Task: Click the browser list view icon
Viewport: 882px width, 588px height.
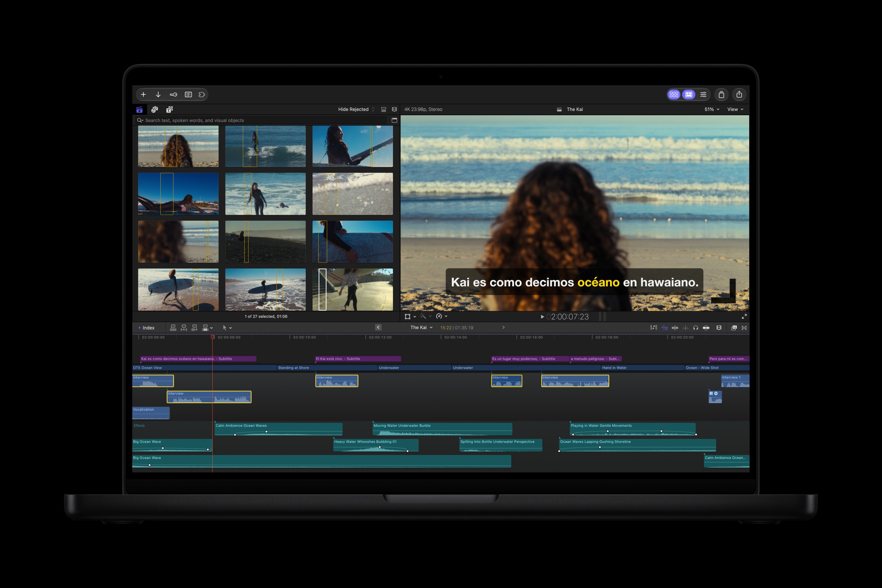Action: tap(384, 109)
